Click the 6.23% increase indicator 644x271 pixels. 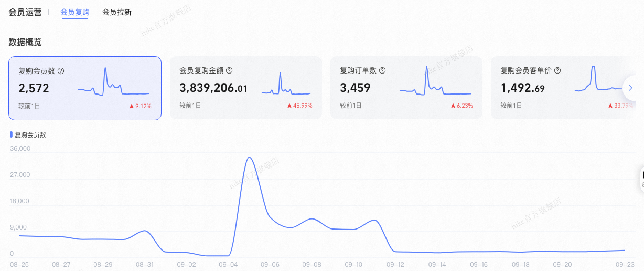(x=462, y=106)
